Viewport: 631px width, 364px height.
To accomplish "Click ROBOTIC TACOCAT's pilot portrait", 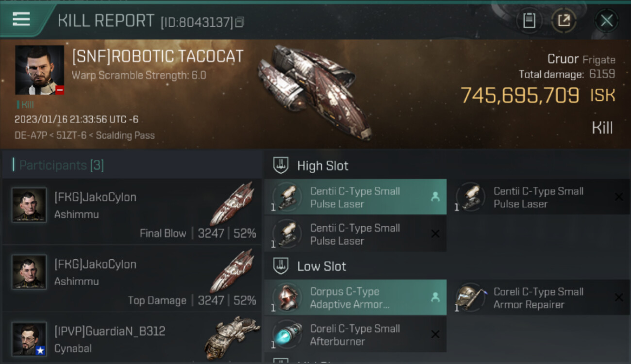I will point(39,70).
